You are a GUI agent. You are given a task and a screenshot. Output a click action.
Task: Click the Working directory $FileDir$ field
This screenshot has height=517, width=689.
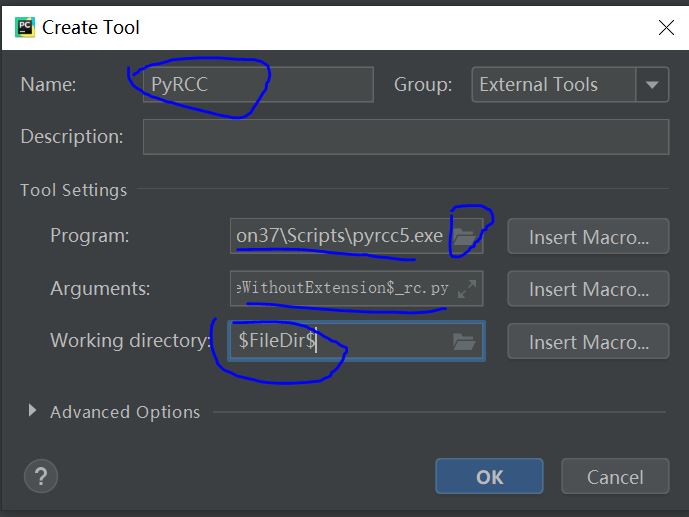pos(340,341)
